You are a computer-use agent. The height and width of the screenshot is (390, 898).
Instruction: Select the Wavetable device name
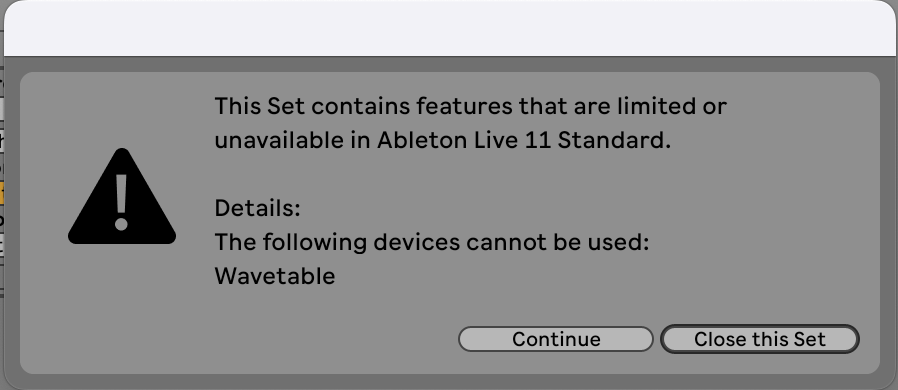[275, 276]
